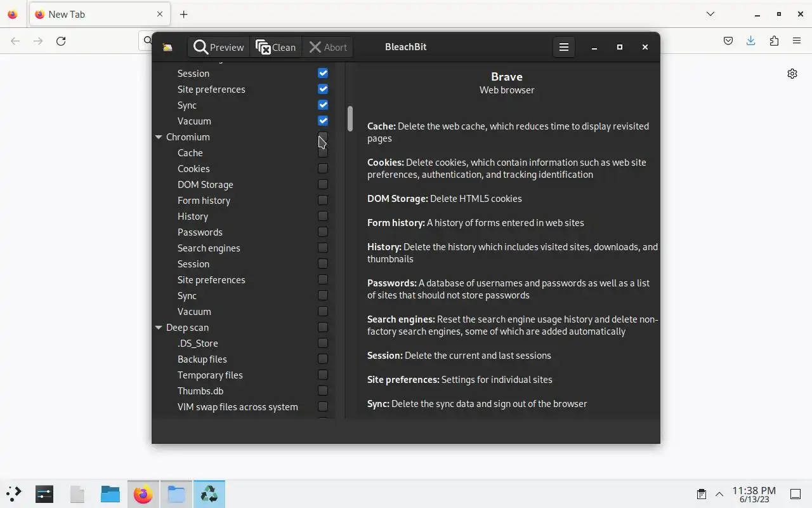The image size is (812, 508).
Task: Expand the system tray hidden icons arrow
Action: 719,494
